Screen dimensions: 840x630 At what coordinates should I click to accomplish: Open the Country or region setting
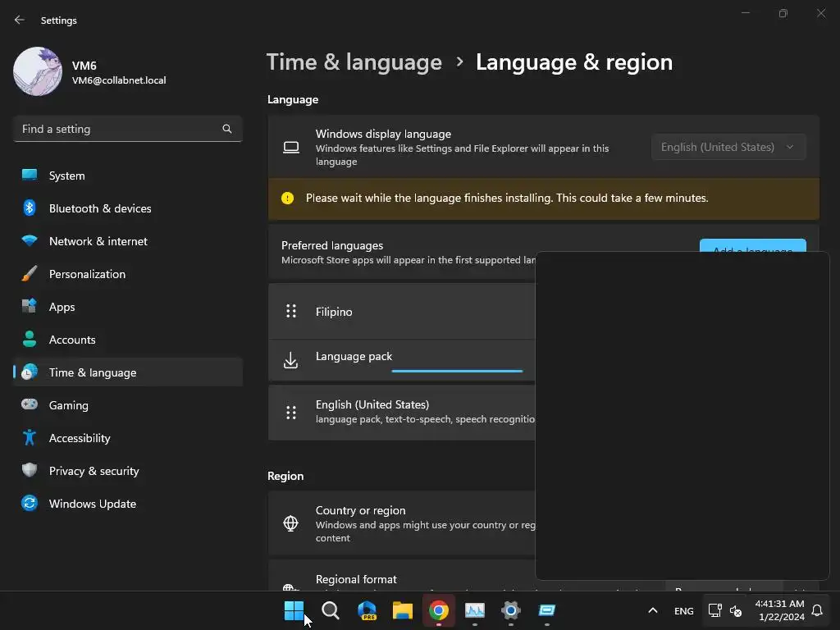(x=402, y=523)
